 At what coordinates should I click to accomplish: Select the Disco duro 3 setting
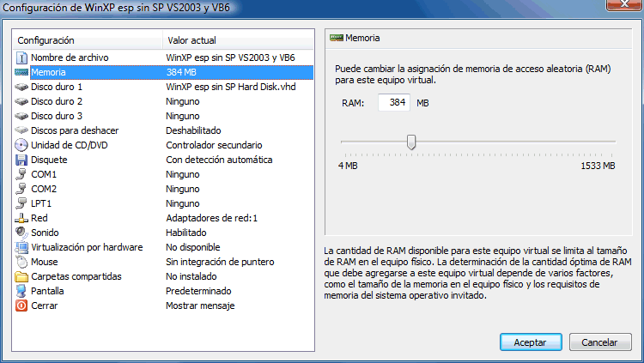tap(163, 116)
